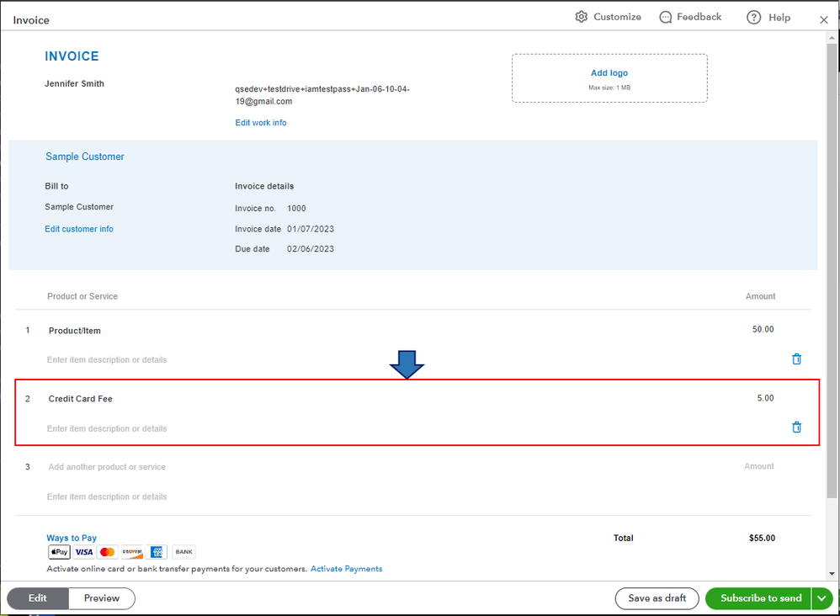
Task: Select Add another product or service field
Action: tap(107, 467)
